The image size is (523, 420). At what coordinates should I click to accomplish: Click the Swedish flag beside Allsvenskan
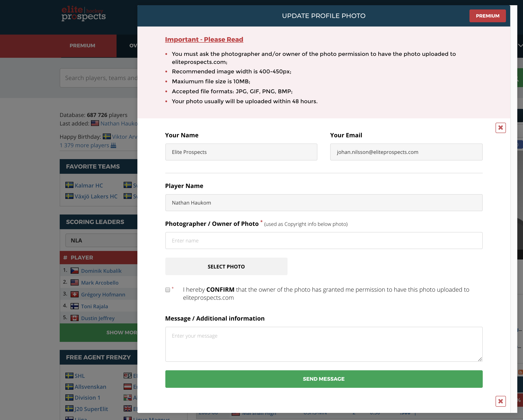tap(69, 387)
